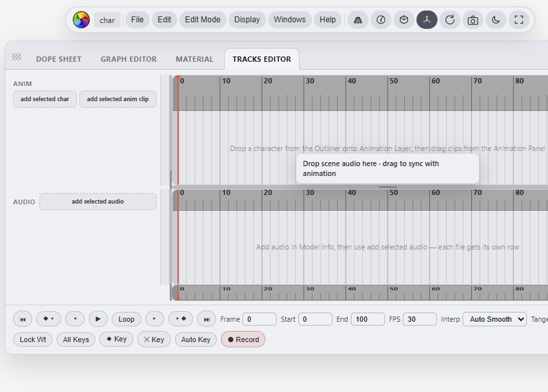Switch to Material tab

tap(194, 59)
